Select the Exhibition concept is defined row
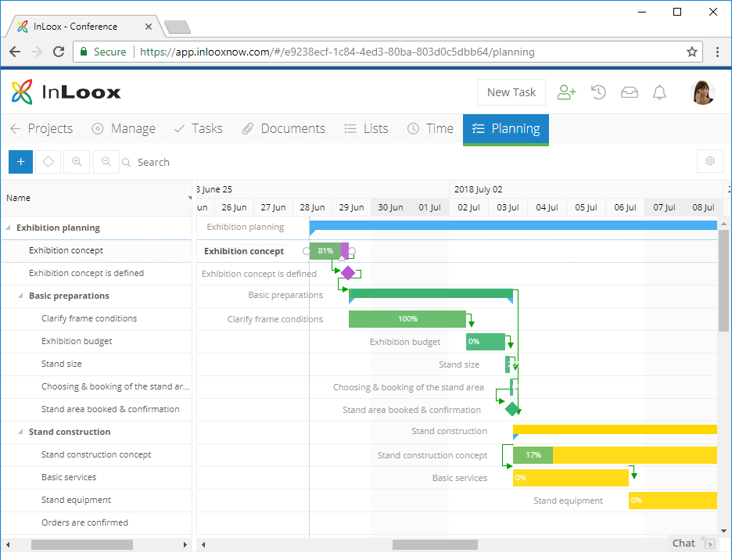This screenshot has height=560, width=732. coord(97,273)
